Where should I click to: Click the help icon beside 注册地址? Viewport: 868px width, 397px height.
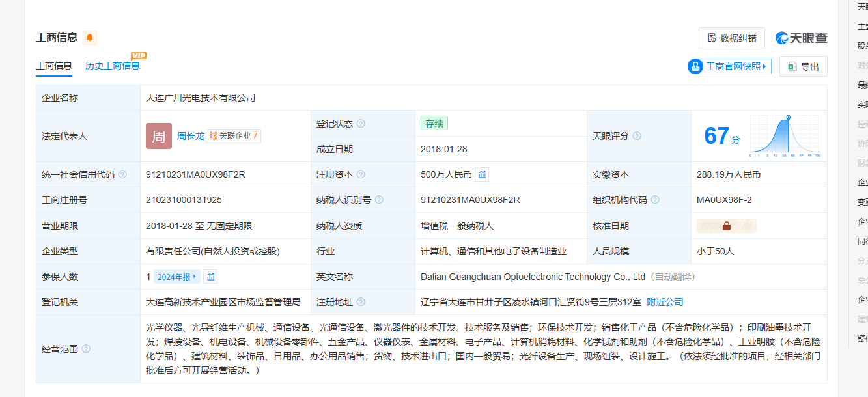click(361, 302)
